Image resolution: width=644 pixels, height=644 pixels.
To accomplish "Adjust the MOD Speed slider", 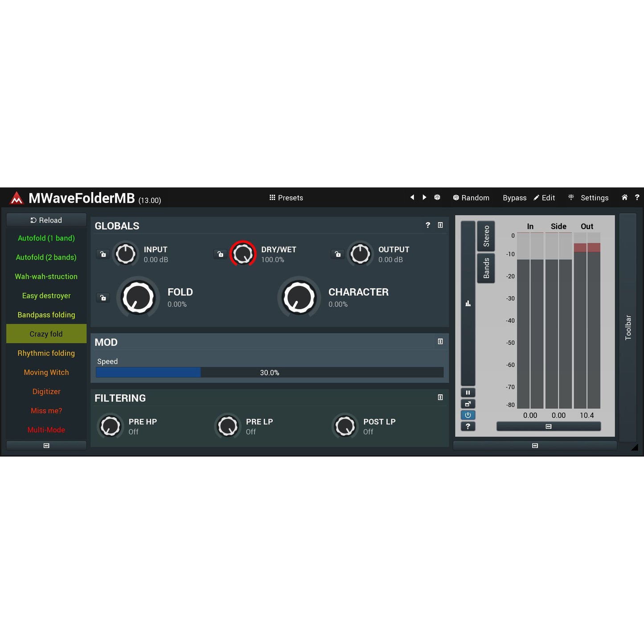I will coord(269,373).
